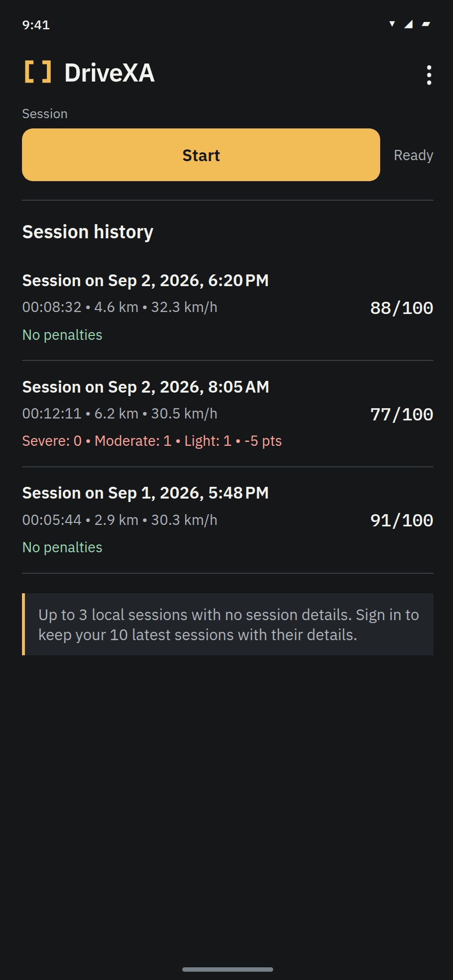Tap the 91/100 score
Image resolution: width=453 pixels, height=980 pixels.
402,521
